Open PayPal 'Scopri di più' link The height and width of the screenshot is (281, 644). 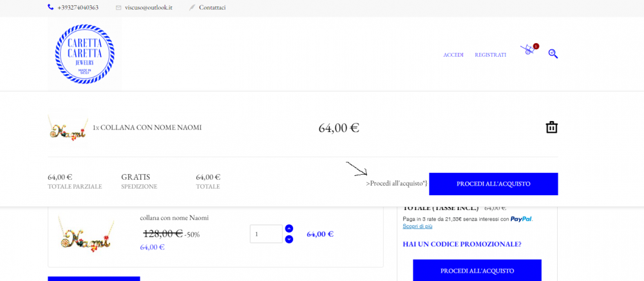coord(417,226)
